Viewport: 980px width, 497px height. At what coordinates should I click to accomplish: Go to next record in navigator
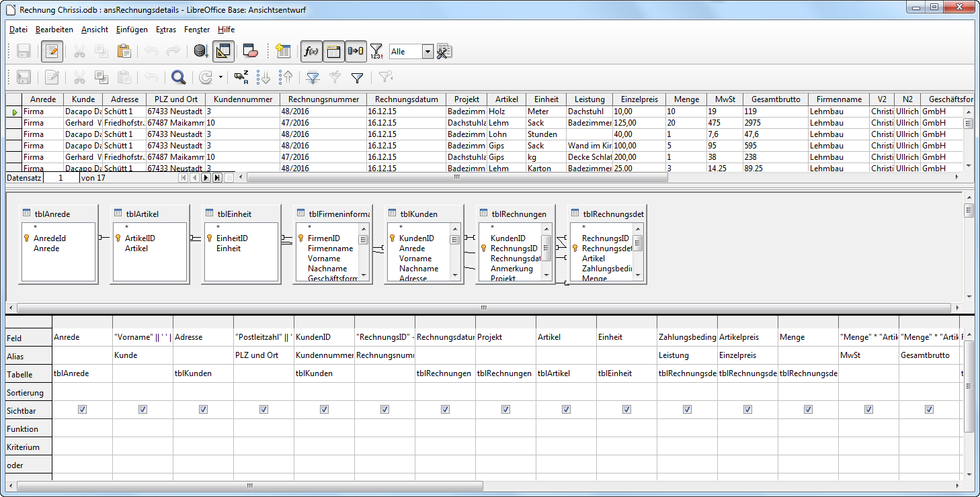click(206, 178)
